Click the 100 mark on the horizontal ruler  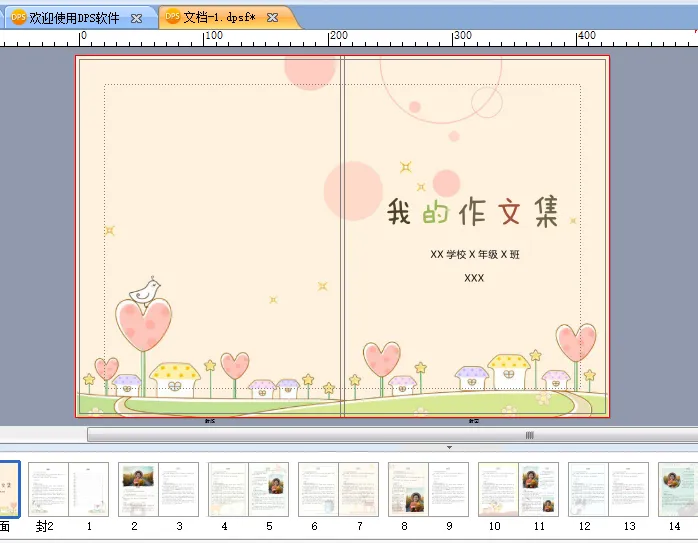click(x=213, y=36)
